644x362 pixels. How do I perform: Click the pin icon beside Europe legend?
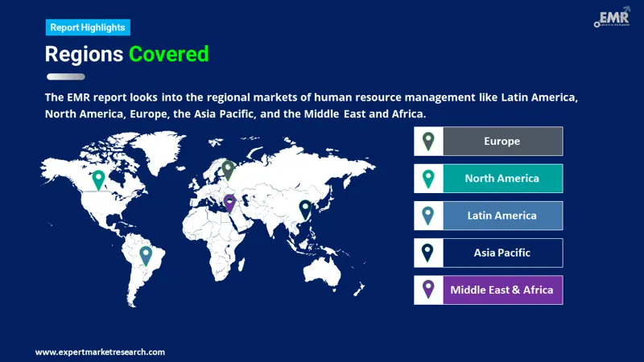(x=428, y=142)
